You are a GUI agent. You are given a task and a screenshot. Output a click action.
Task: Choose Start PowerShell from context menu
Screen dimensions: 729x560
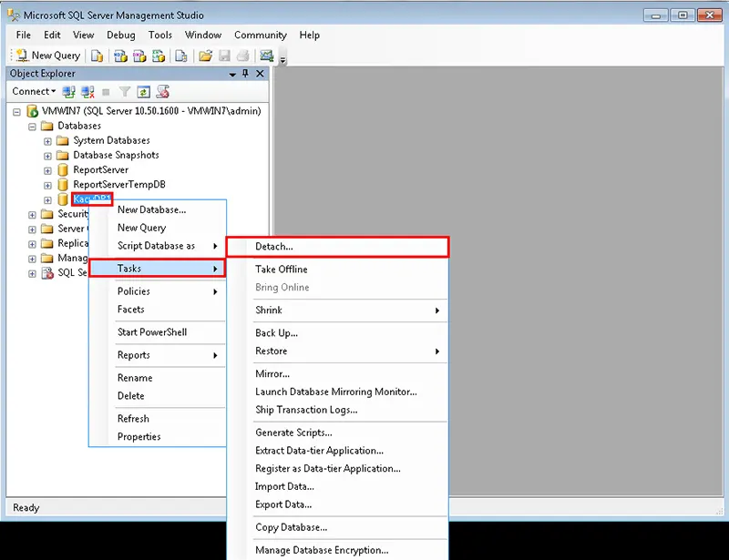click(157, 332)
